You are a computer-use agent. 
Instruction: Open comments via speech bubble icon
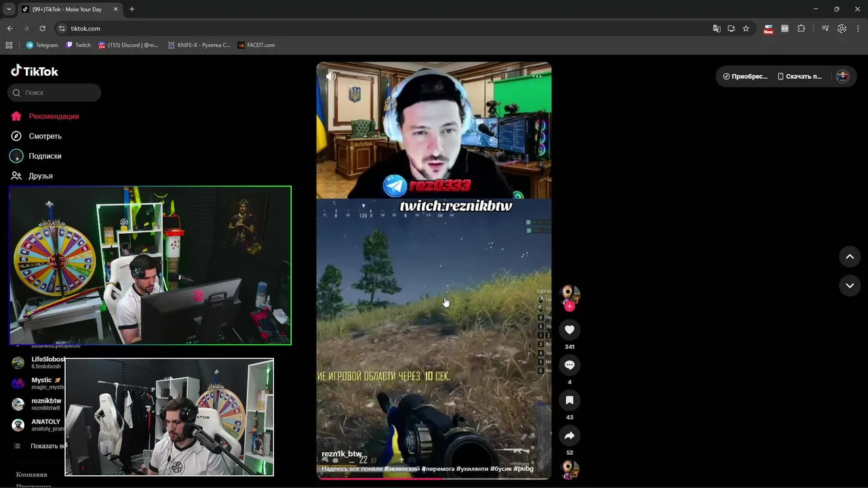tap(570, 365)
